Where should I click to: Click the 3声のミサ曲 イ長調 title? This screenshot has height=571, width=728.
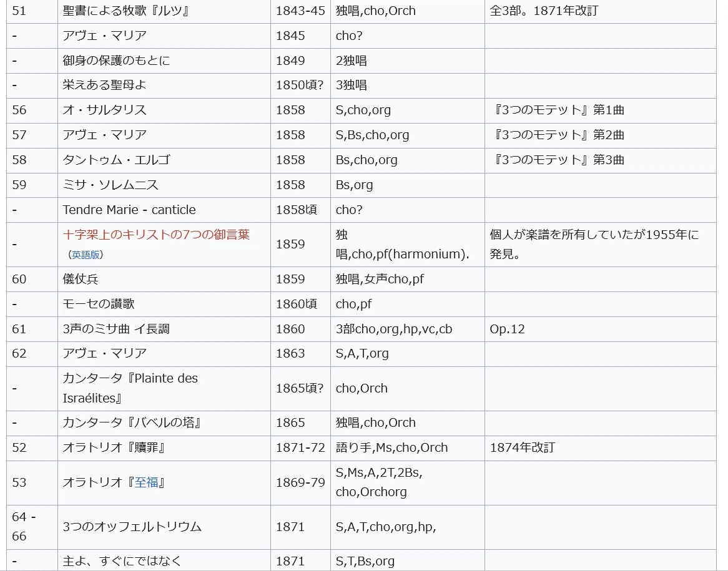tap(116, 329)
